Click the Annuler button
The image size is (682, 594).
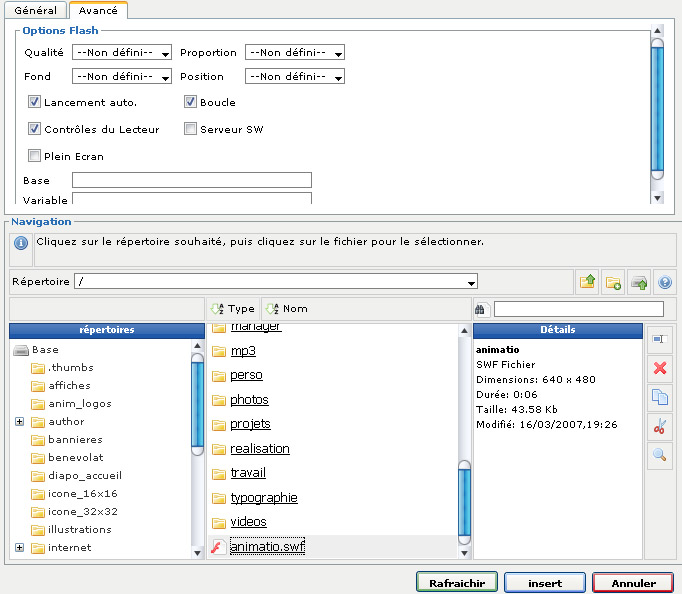633,583
